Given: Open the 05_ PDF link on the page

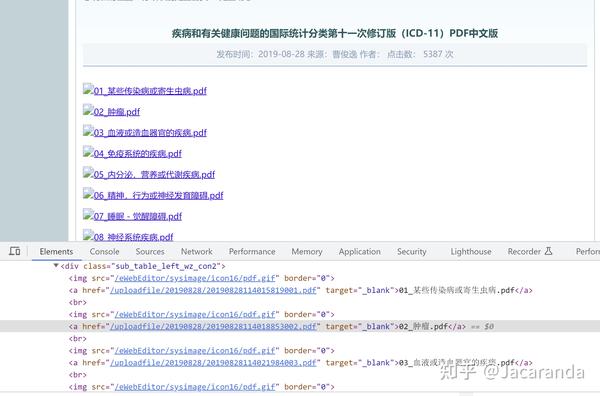Looking at the screenshot, I should coord(154,174).
